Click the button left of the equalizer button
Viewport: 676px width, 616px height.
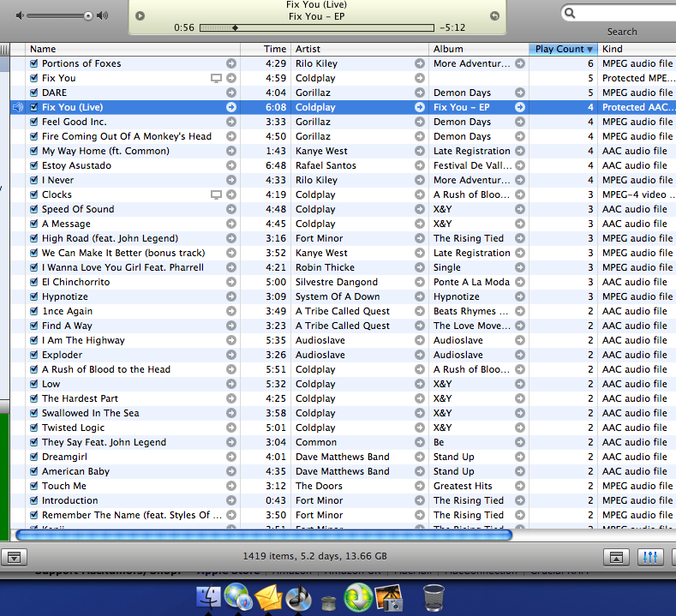point(616,558)
